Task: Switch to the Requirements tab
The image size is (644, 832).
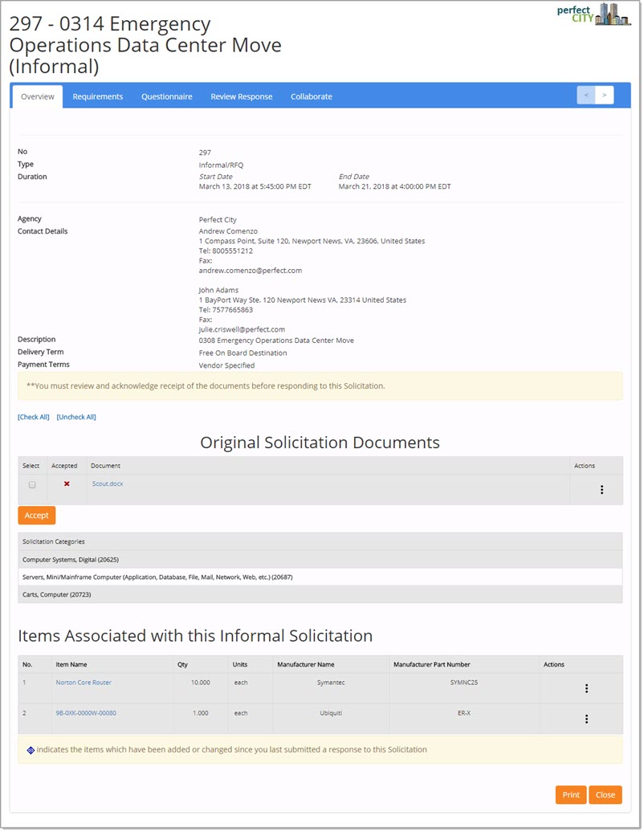Action: tap(98, 96)
